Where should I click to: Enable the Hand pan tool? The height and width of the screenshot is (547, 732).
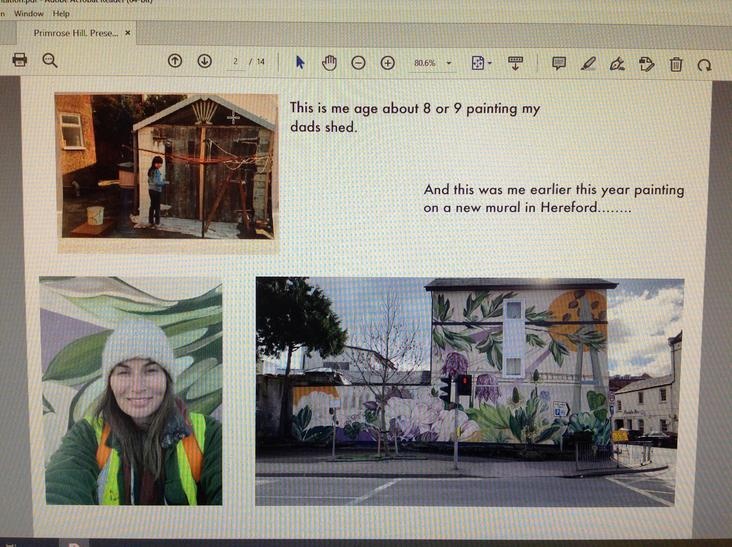pos(329,63)
